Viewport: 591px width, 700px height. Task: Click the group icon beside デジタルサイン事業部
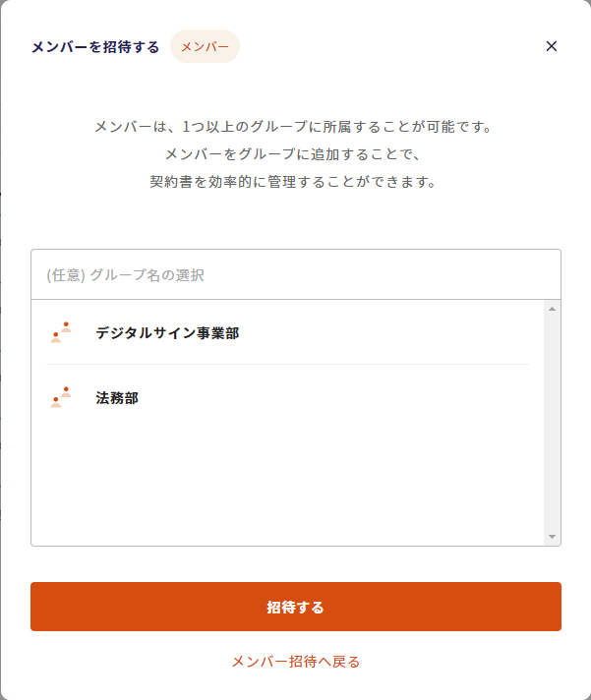click(61, 332)
